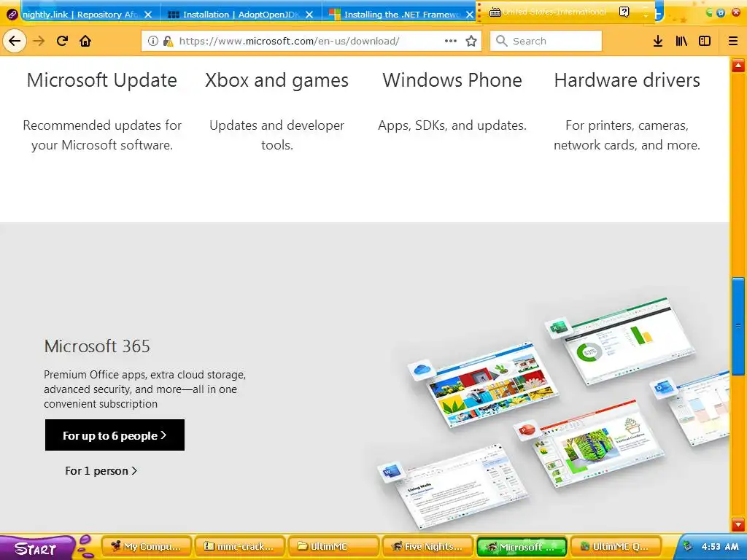This screenshot has height=560, width=747.
Task: Click the purple icon before the nightly.link tab
Action: [12, 15]
